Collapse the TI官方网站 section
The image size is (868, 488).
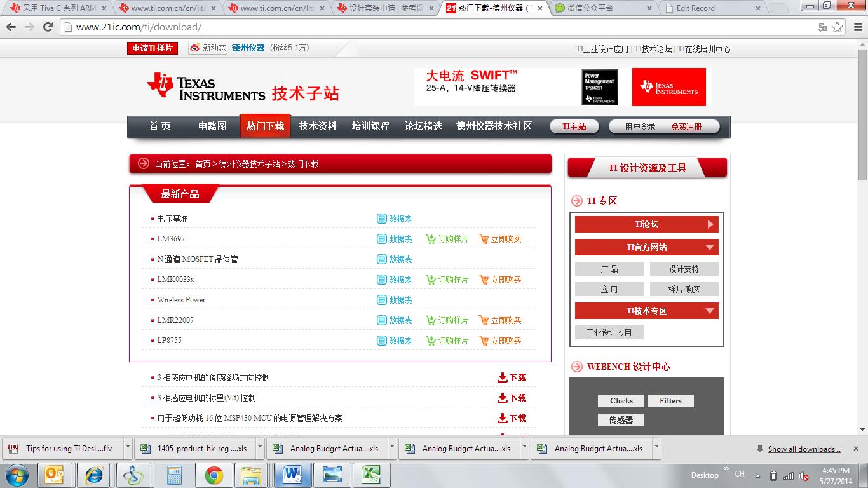[x=710, y=247]
